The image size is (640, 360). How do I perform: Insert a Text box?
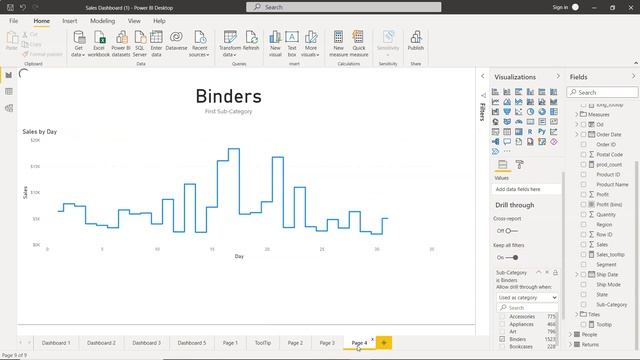point(292,43)
